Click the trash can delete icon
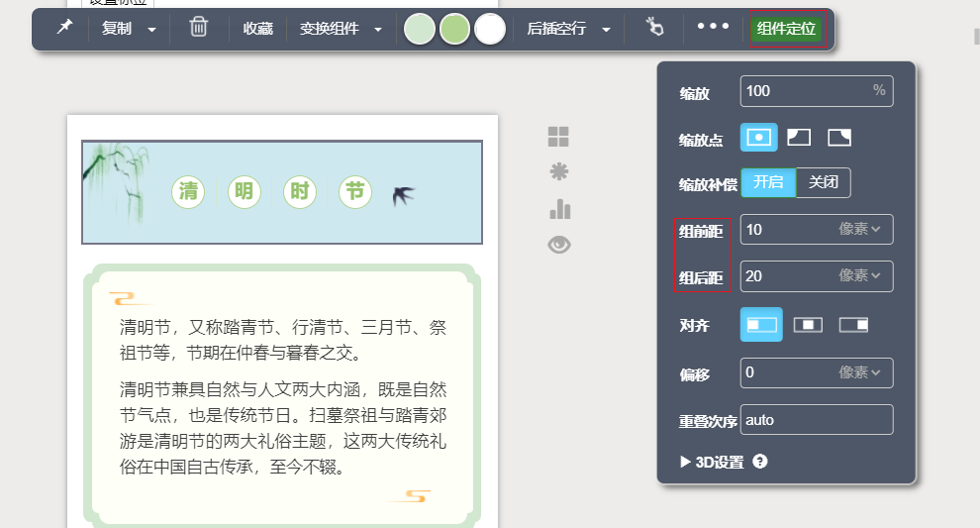Screen dimensions: 980x528 (x=198, y=27)
